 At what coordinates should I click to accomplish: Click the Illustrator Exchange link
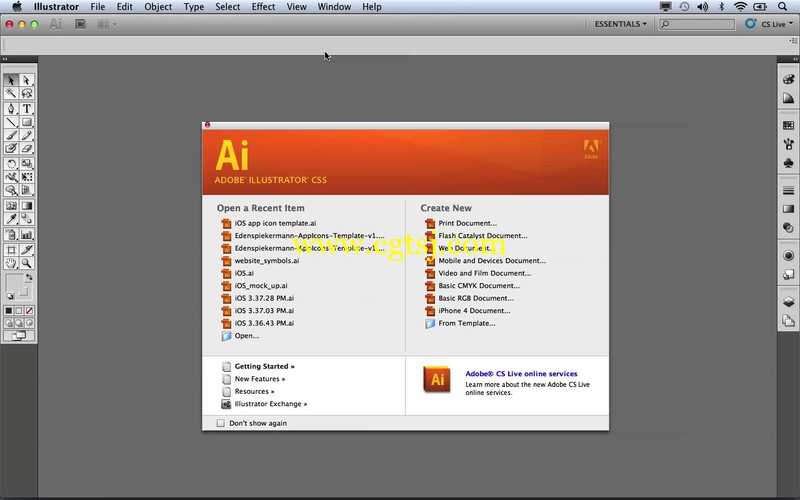pyautogui.click(x=270, y=404)
